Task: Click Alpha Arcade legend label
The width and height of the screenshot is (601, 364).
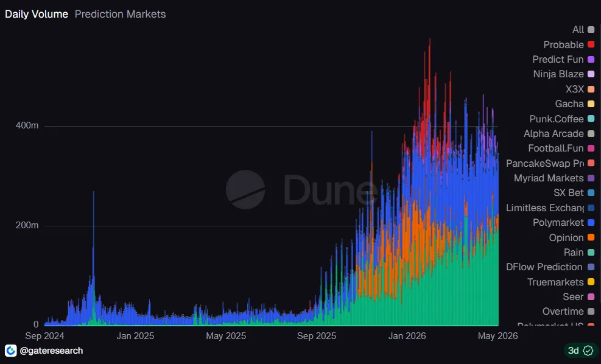Action: (x=554, y=134)
